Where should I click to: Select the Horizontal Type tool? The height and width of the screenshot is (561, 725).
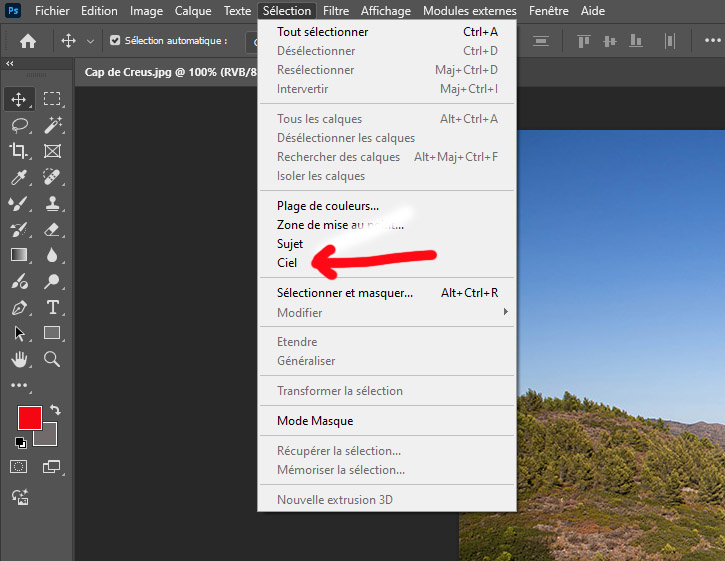tap(52, 308)
